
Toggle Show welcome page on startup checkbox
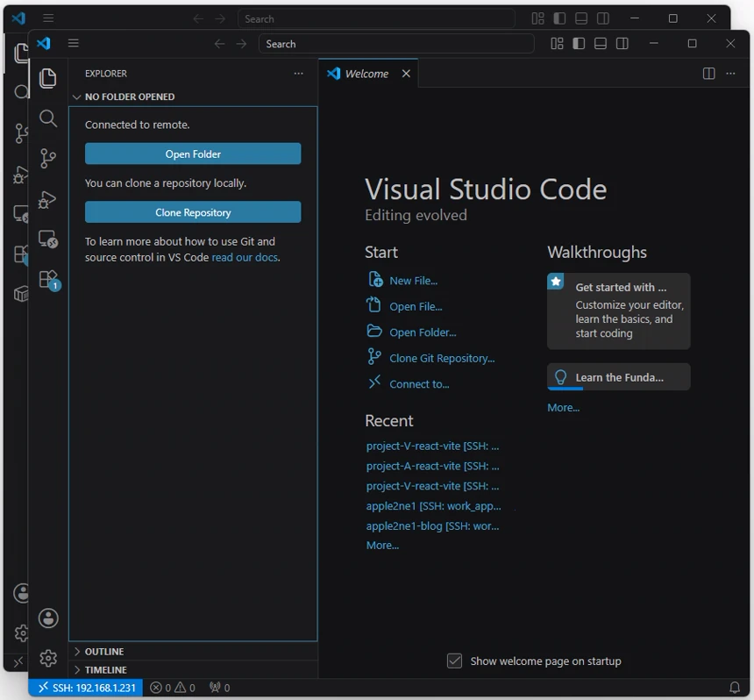point(454,661)
